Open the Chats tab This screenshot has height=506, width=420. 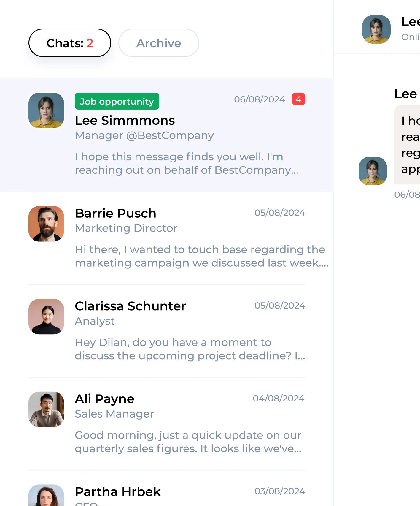pyautogui.click(x=69, y=43)
